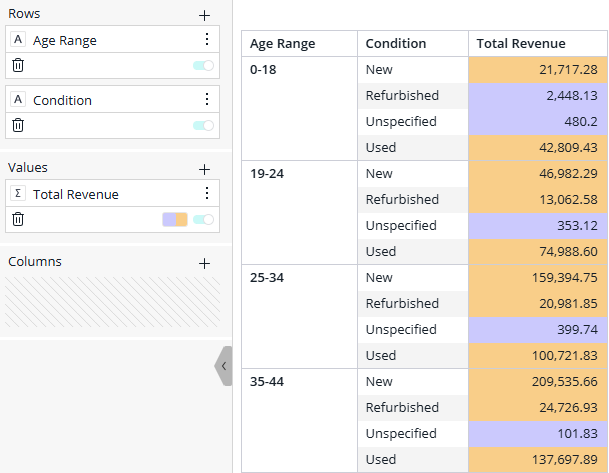609x473 pixels.
Task: Click the sigma icon on Total Revenue
Action: [19, 194]
